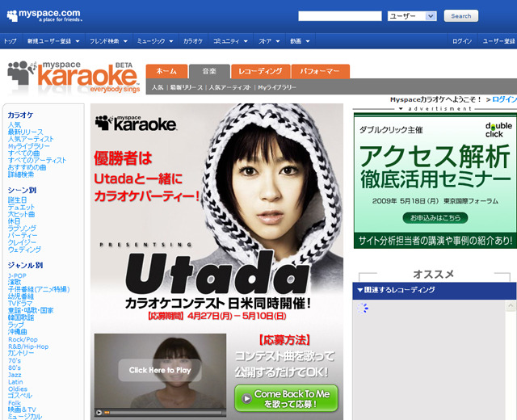Switch to the ホーム tab
517x420 pixels.
click(167, 71)
